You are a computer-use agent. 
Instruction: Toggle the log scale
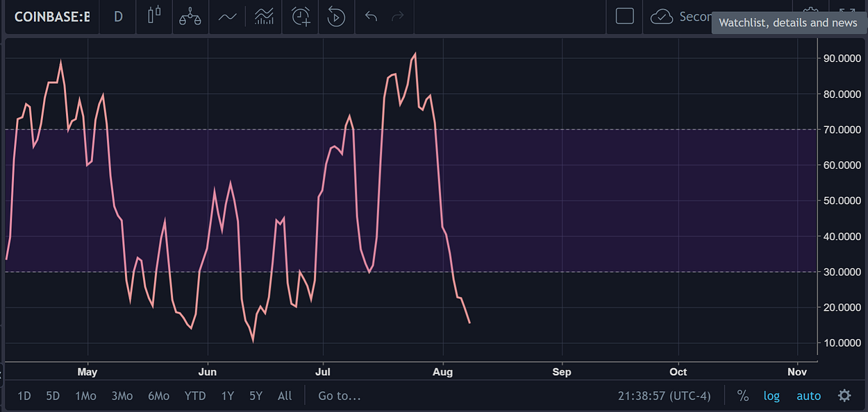[771, 396]
